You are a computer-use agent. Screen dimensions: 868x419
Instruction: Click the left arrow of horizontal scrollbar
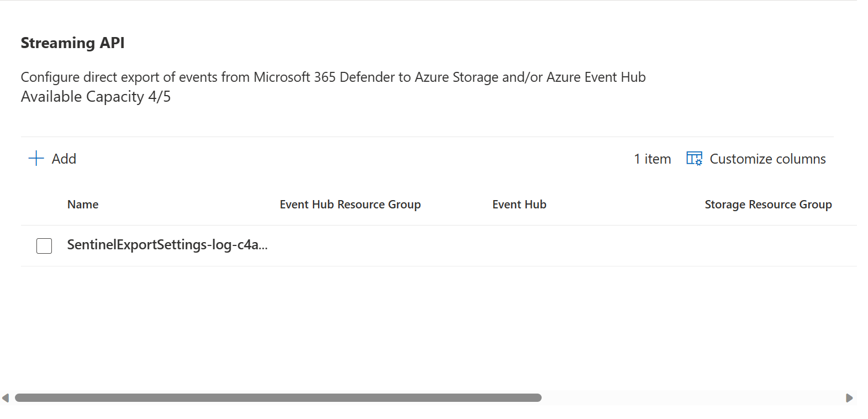coord(6,398)
